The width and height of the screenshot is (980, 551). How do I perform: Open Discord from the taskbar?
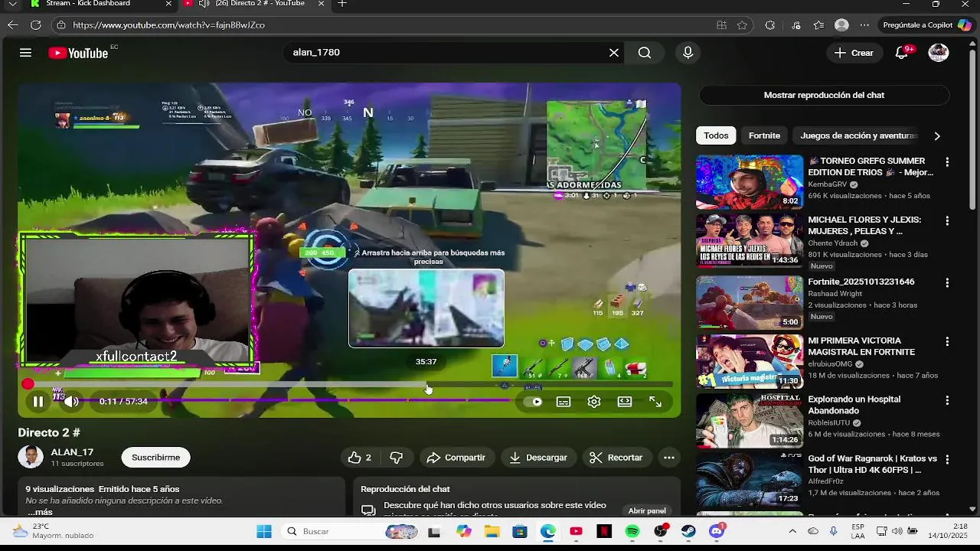(x=717, y=531)
